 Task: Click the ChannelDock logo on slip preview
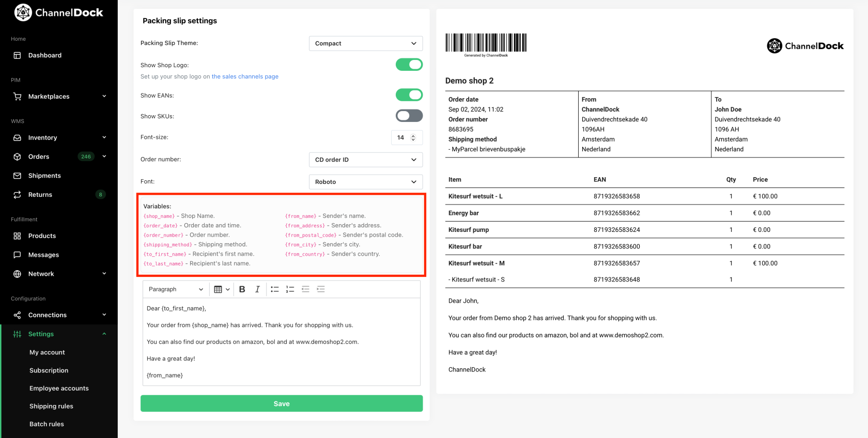coord(805,46)
